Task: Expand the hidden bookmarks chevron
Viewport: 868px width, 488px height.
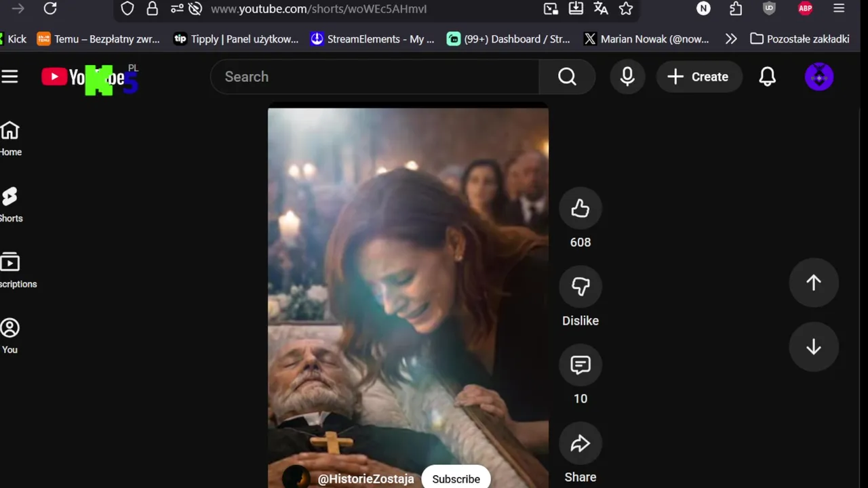Action: 730,39
